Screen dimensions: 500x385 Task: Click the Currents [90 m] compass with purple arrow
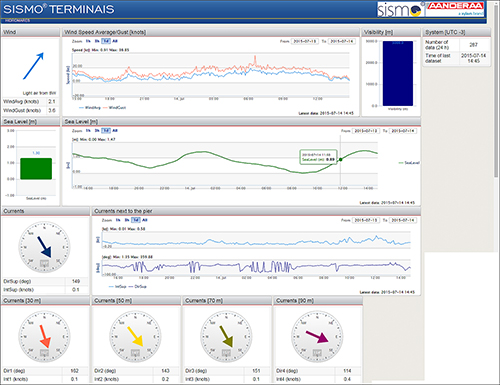click(x=317, y=337)
